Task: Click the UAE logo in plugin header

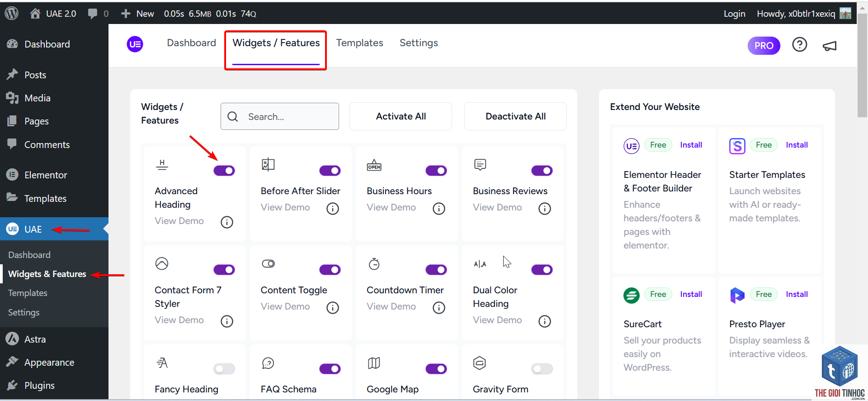Action: coord(135,44)
